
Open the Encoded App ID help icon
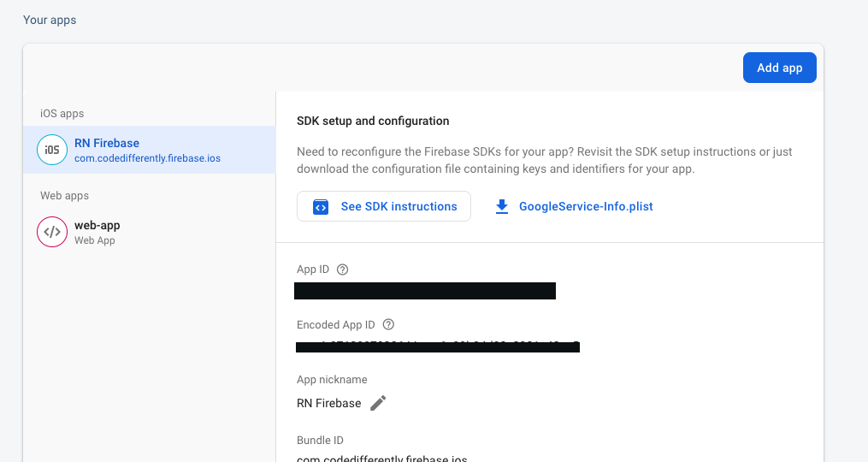click(x=388, y=324)
